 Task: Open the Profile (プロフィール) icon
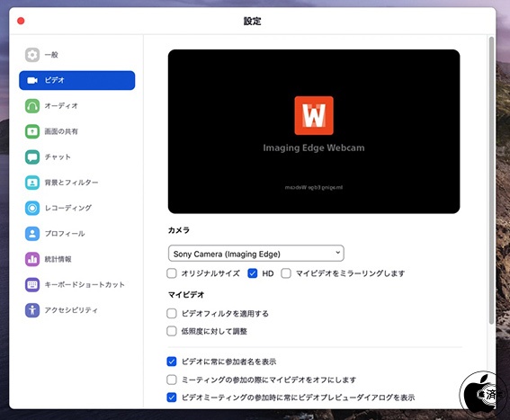point(32,234)
